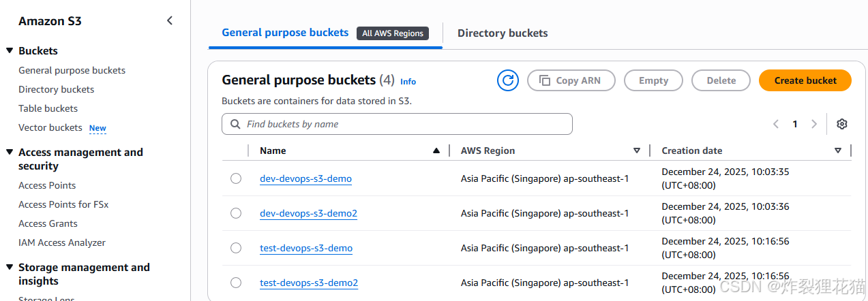Screen dimensions: 868x301
Task: Click the Create bucket button
Action: (x=805, y=80)
